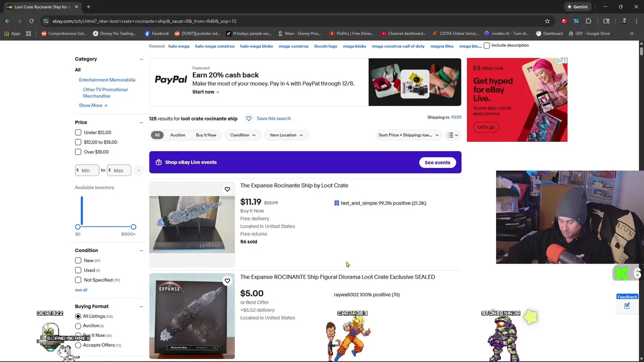
Task: Collapse the Price filter section
Action: coord(141,123)
